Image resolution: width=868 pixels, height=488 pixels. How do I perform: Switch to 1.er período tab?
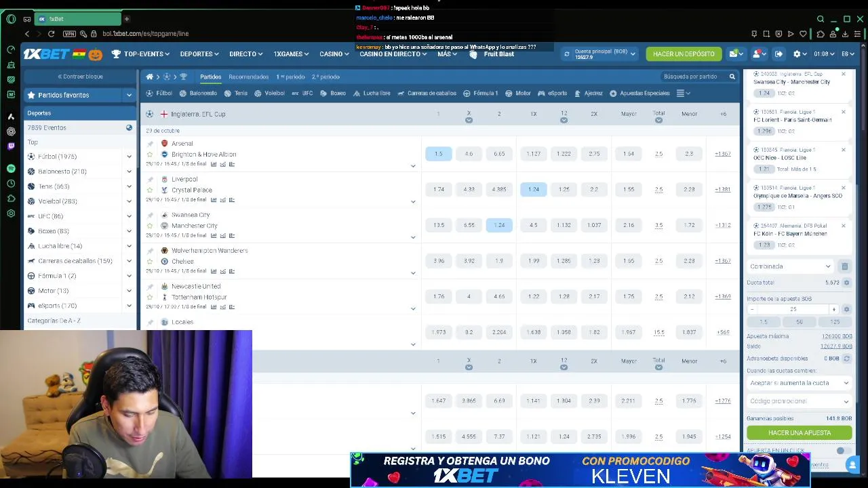(290, 77)
